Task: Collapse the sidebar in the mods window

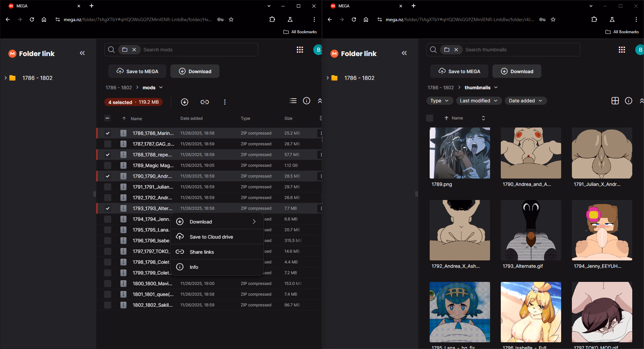Action: coord(82,53)
